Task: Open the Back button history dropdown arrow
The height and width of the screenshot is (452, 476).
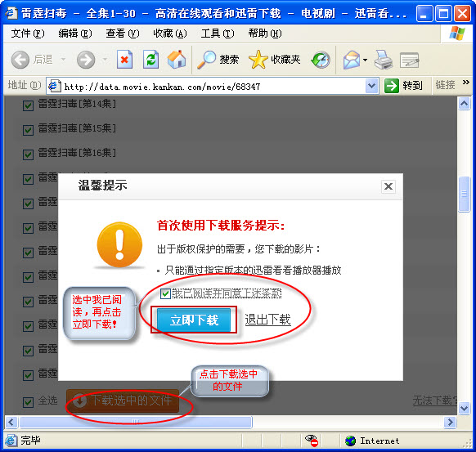Action: click(63, 59)
